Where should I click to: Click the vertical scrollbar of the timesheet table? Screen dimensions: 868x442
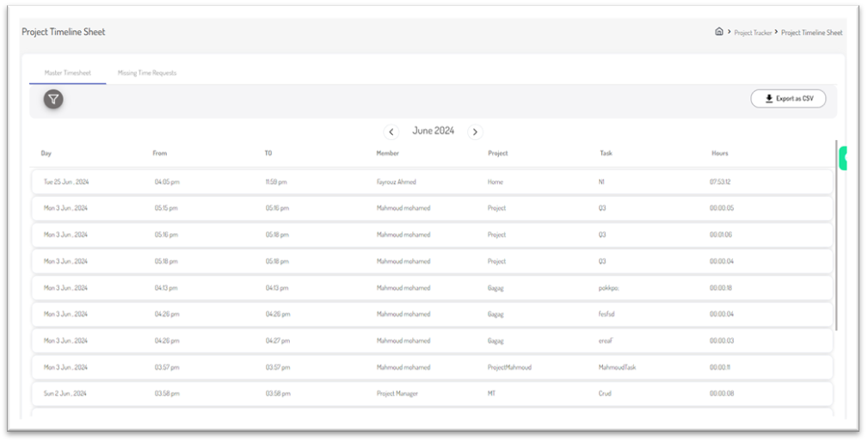837,232
